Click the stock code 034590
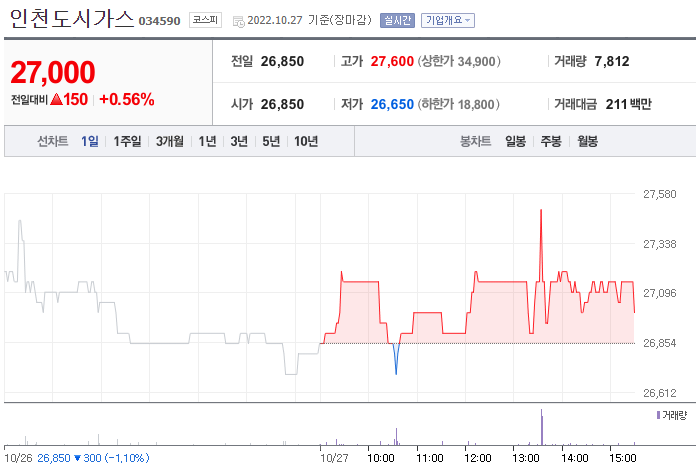Image resolution: width=696 pixels, height=475 pixels. (159, 21)
